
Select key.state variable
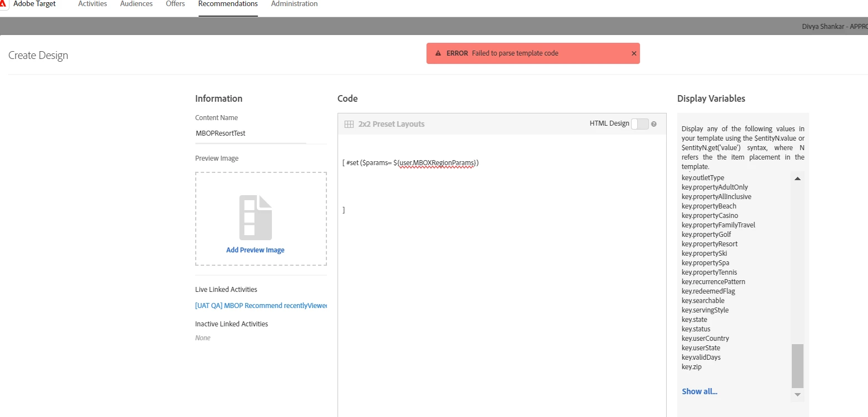695,320
